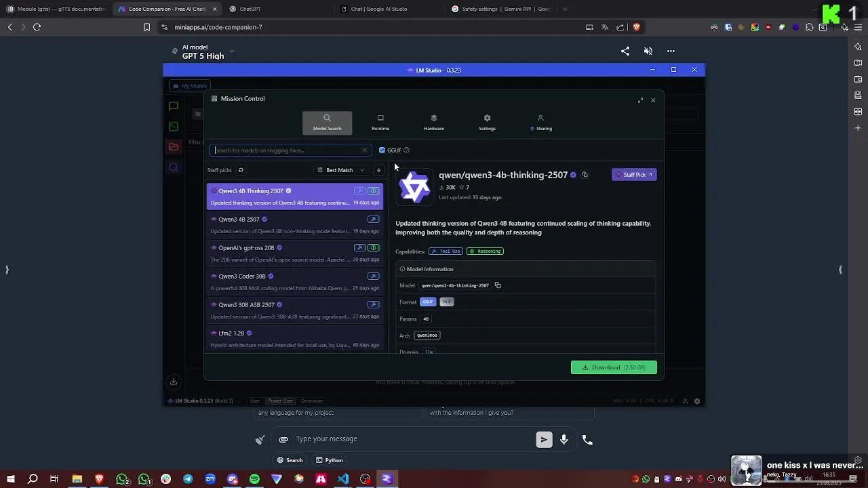Image resolution: width=868 pixels, height=488 pixels.
Task: Select the Qwen3 30B A3B 2507 model
Action: click(295, 310)
